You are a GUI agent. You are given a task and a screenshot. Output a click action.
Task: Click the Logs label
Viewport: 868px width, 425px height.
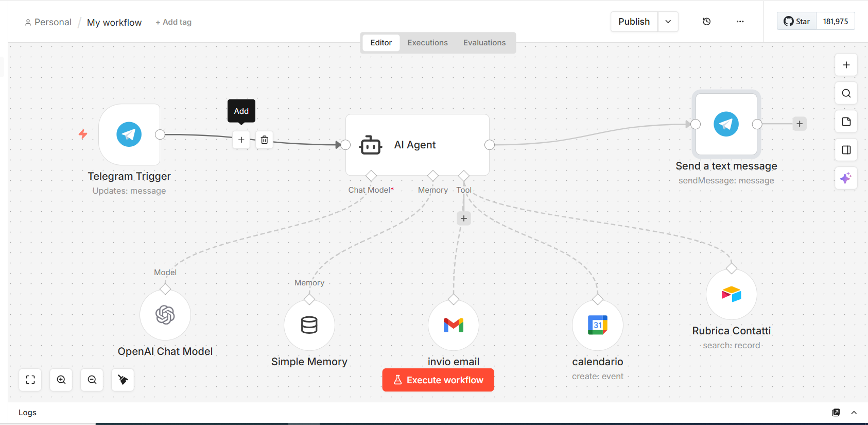(x=27, y=413)
